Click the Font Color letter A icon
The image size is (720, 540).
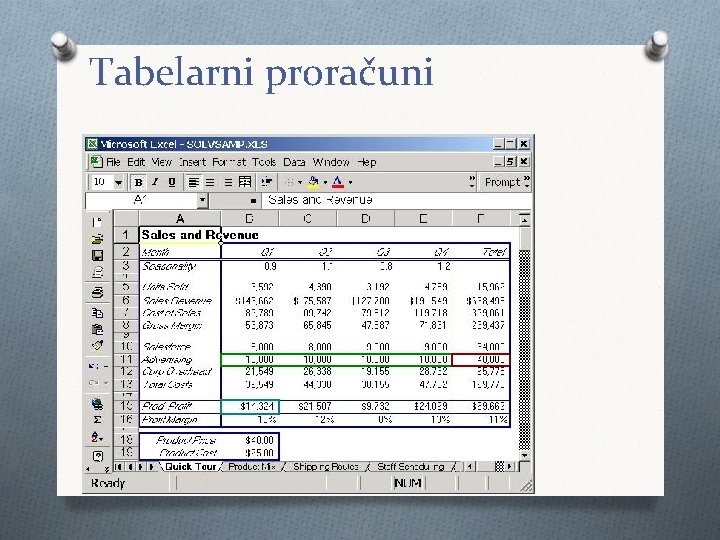tap(338, 182)
